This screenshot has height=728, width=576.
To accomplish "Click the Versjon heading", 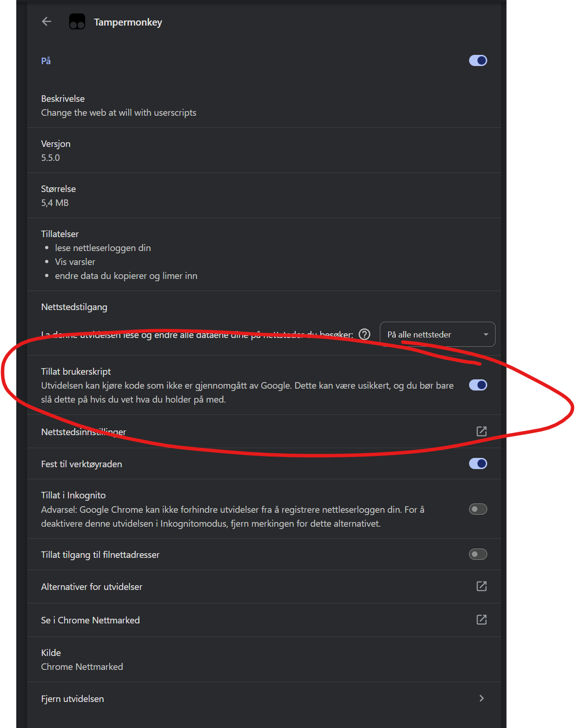I will pyautogui.click(x=56, y=144).
